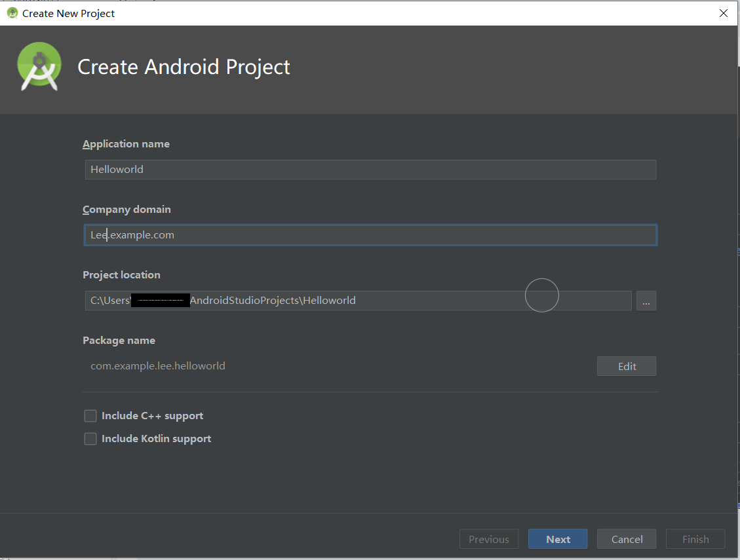Image resolution: width=740 pixels, height=560 pixels.
Task: Click the Project location label
Action: (121, 275)
